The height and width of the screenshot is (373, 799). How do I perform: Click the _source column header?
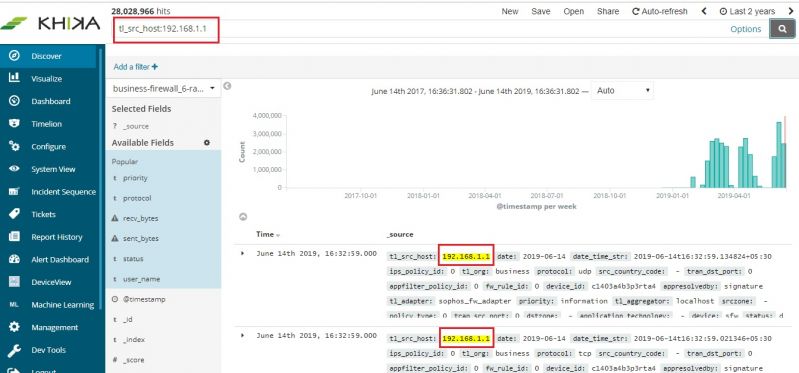click(400, 234)
